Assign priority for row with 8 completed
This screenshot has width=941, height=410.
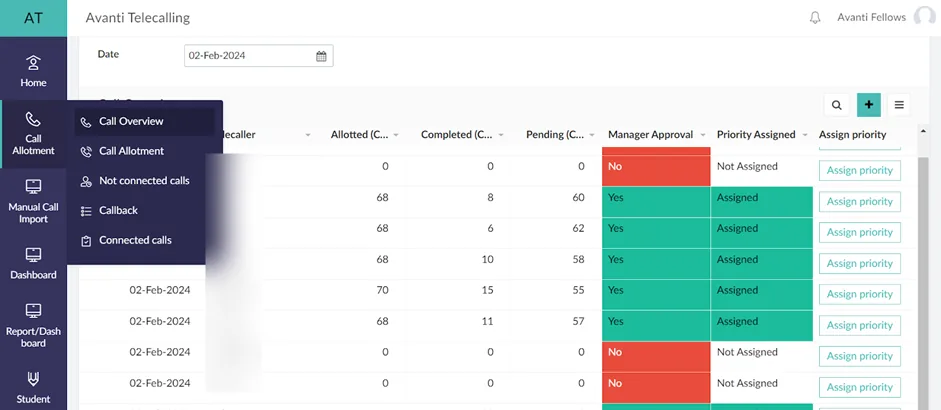(859, 202)
